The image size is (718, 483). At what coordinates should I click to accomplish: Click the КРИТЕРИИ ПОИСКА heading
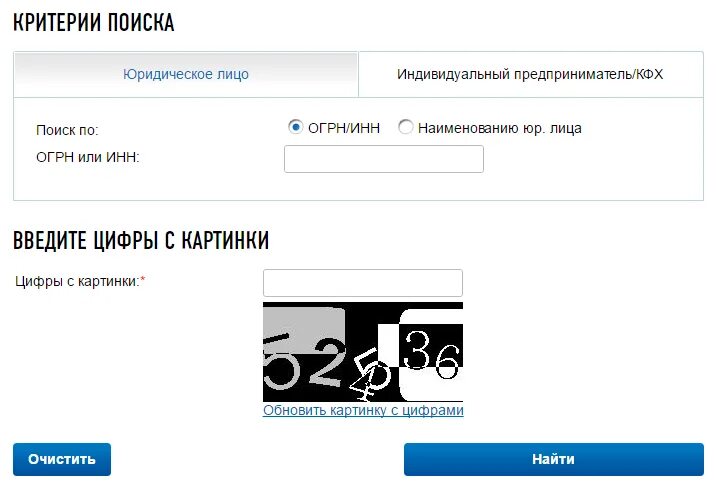[93, 22]
